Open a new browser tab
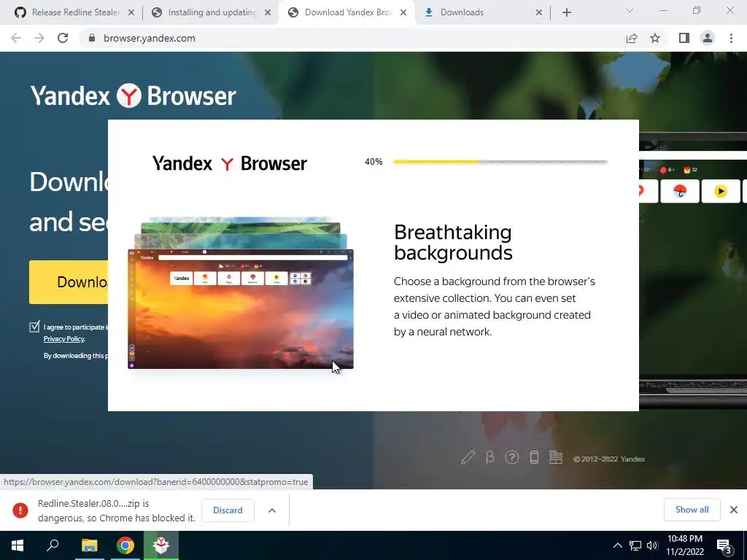747x560 pixels. pos(566,12)
